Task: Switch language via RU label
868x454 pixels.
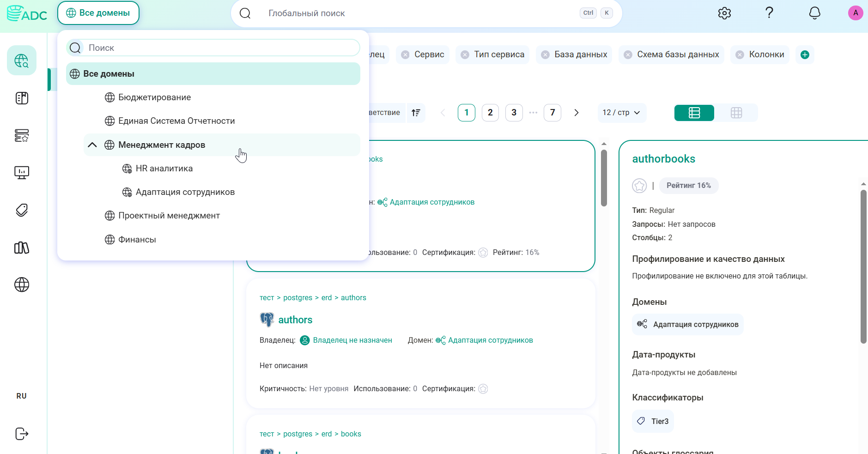Action: (21, 396)
